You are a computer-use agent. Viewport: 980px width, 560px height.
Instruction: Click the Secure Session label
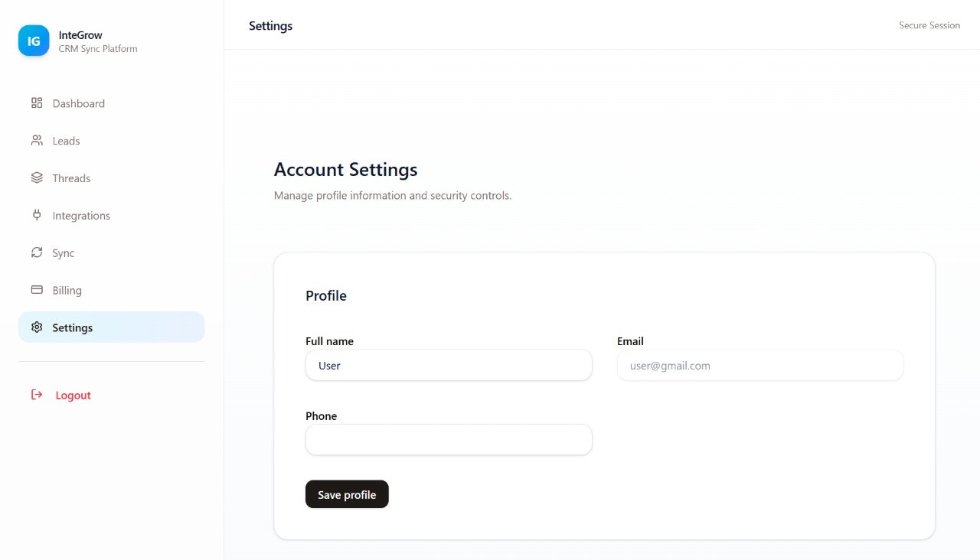click(x=929, y=24)
